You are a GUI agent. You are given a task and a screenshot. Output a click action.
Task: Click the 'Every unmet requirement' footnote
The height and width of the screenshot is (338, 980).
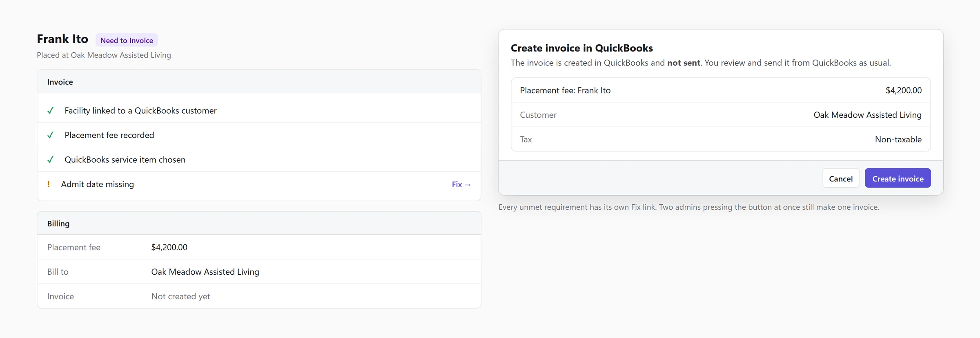click(x=689, y=207)
